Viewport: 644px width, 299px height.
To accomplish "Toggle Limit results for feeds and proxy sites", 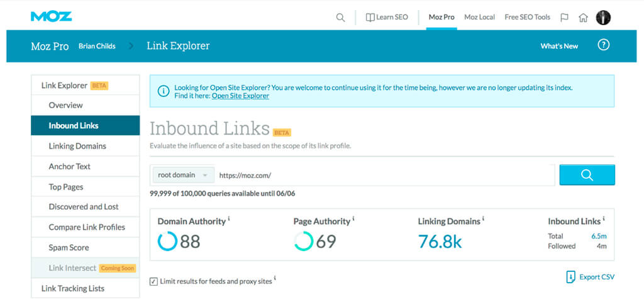I will point(153,282).
